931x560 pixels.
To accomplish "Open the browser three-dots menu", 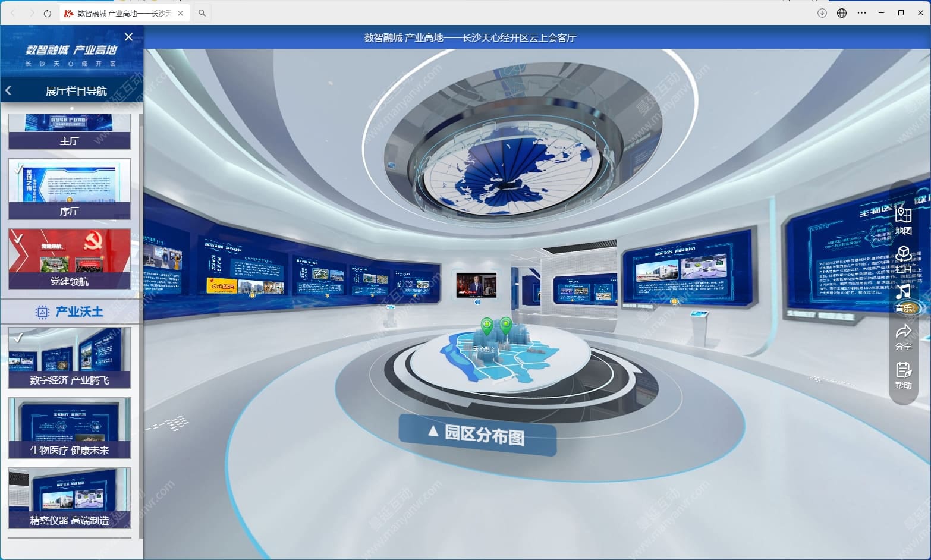I will [x=862, y=13].
